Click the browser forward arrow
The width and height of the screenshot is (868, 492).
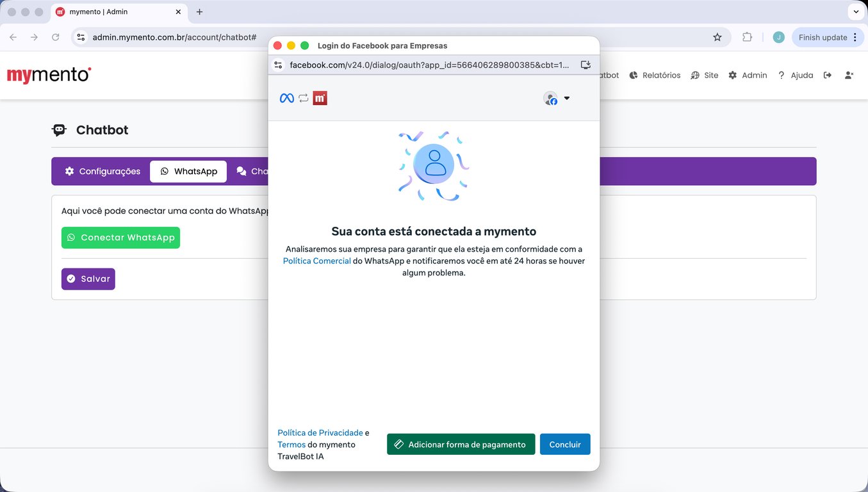coord(35,37)
